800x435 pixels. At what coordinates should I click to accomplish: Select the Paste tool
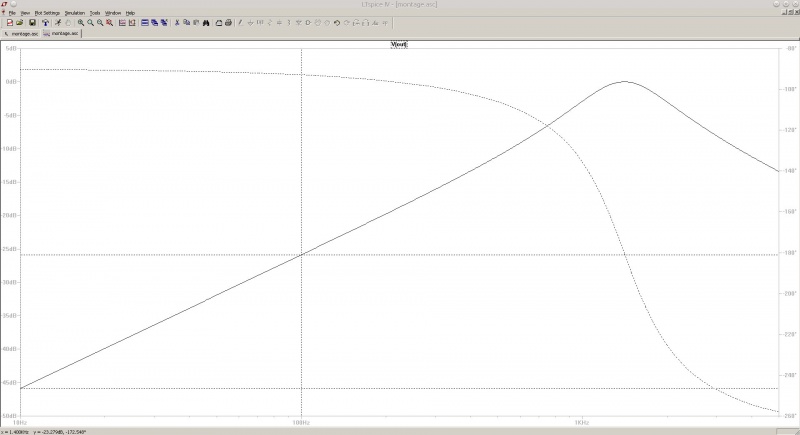pos(196,23)
